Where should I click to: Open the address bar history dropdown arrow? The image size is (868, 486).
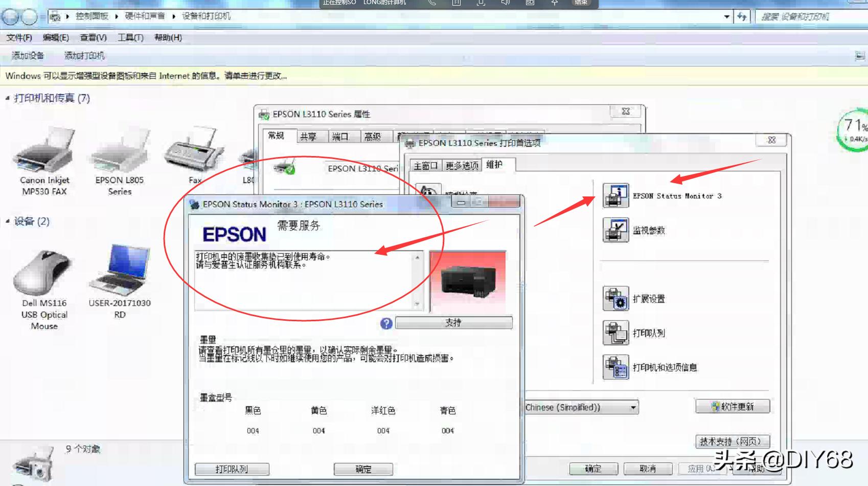[x=726, y=16]
